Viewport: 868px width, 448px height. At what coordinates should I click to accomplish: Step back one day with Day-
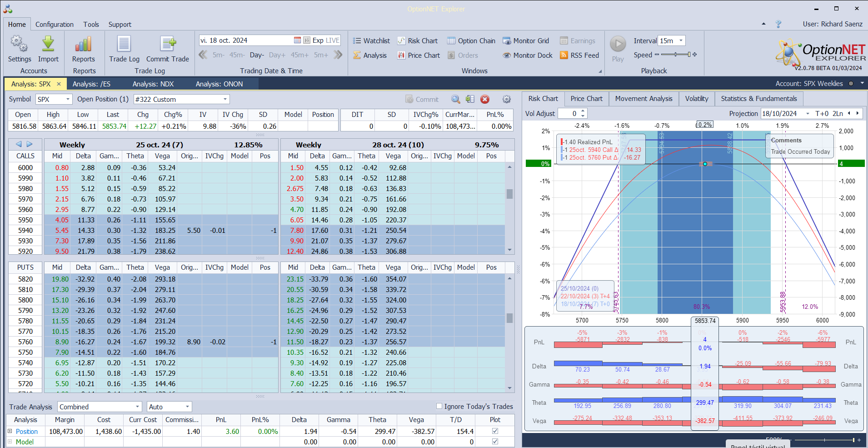pyautogui.click(x=257, y=55)
